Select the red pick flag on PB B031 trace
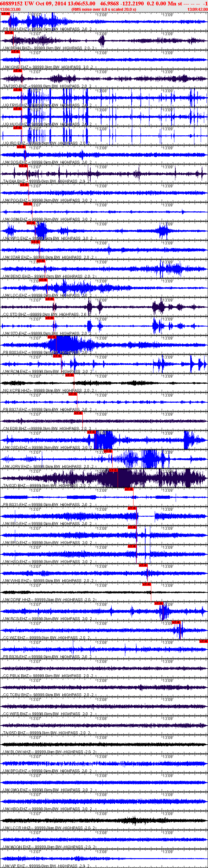Viewport: 208px width, 868px height. pyautogui.click(x=129, y=489)
